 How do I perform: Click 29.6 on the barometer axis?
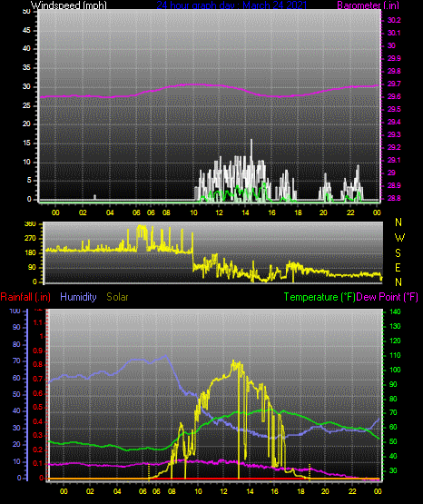coord(394,97)
